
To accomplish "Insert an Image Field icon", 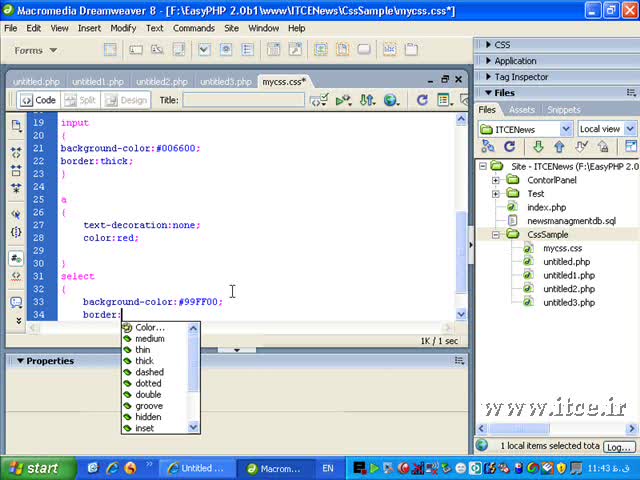I will (x=321, y=50).
